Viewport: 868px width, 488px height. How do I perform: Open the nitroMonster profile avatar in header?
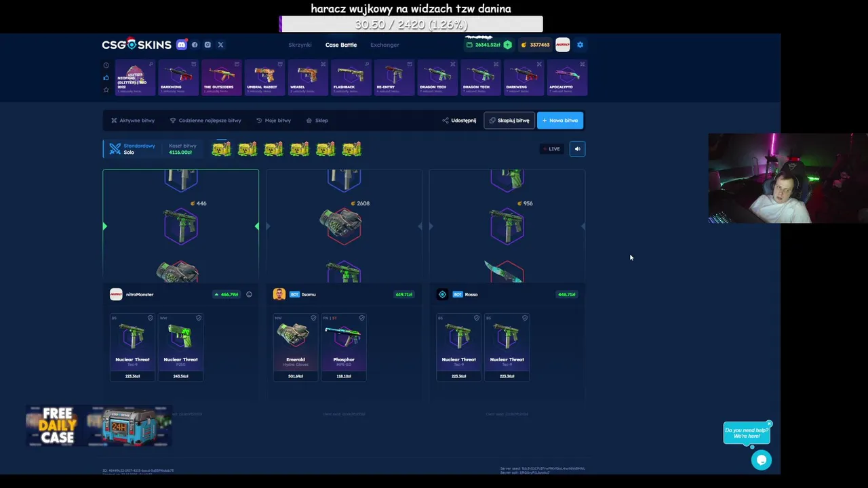[562, 45]
